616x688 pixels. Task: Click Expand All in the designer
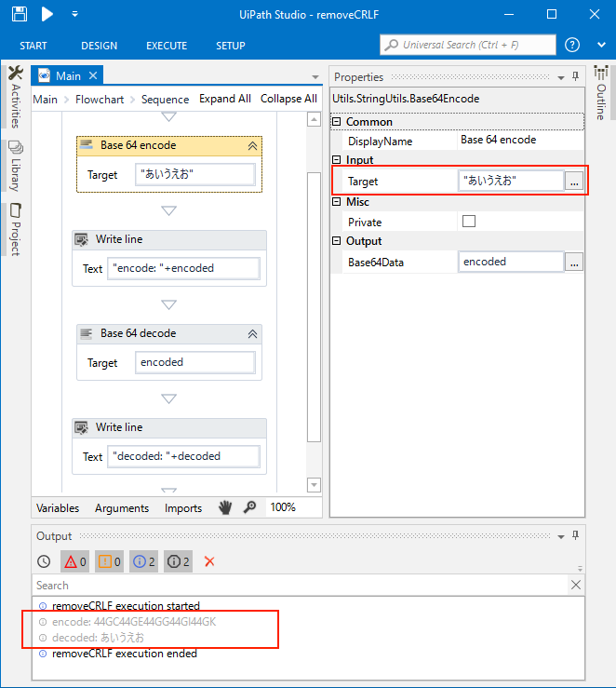point(224,99)
